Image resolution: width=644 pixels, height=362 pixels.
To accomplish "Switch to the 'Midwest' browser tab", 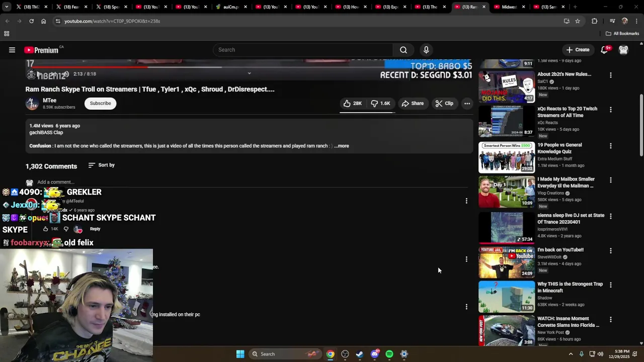I will [x=510, y=7].
